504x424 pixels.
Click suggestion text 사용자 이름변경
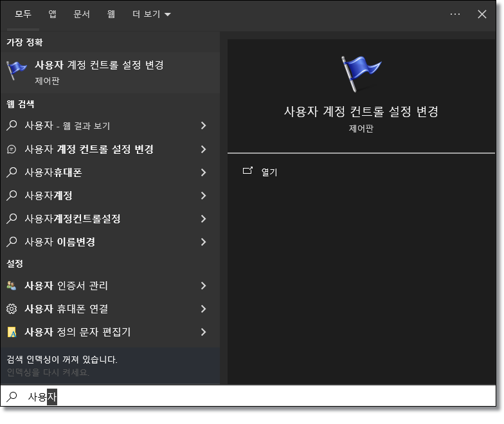tap(60, 242)
